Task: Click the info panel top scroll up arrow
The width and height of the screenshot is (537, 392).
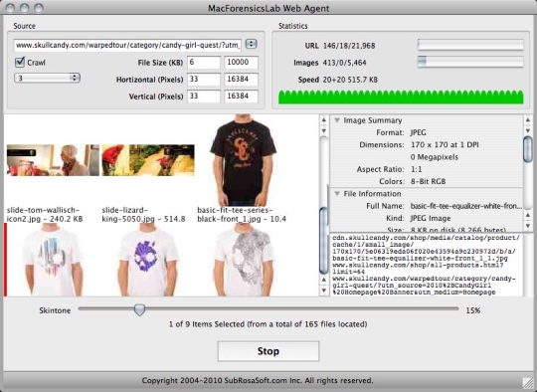Action: click(x=528, y=120)
